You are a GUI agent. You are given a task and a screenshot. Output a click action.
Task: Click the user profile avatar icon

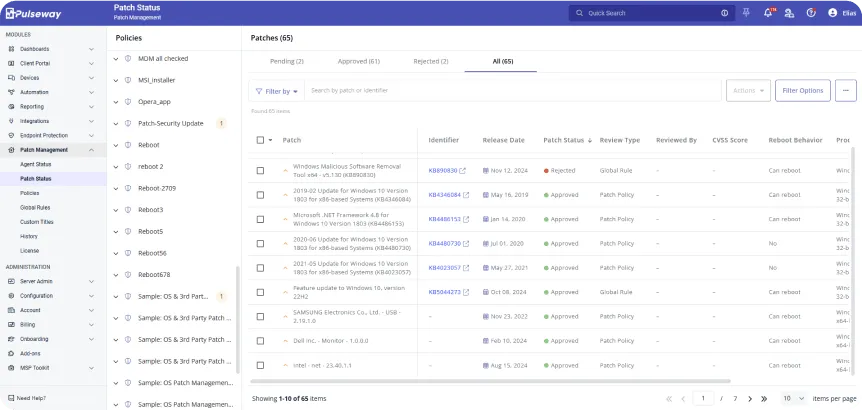[833, 13]
